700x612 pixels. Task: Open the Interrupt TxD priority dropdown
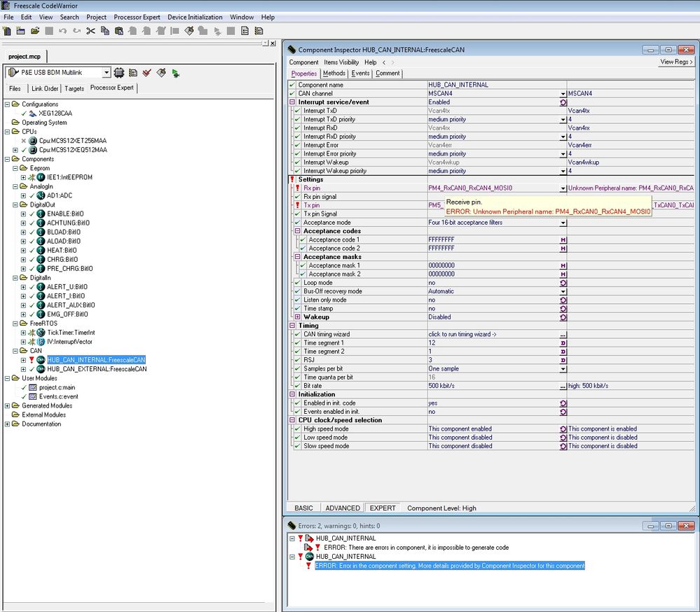point(563,120)
